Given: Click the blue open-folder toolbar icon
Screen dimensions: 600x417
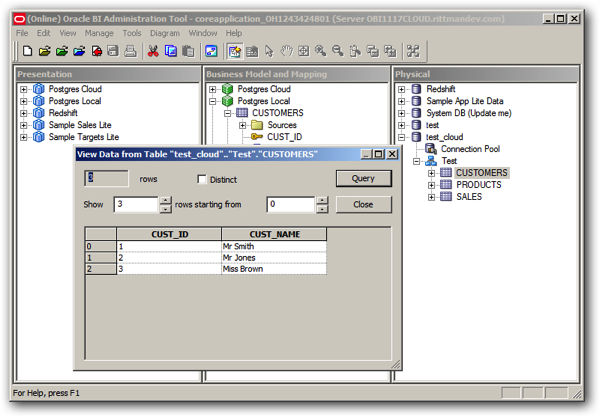Looking at the screenshot, I should [79, 51].
